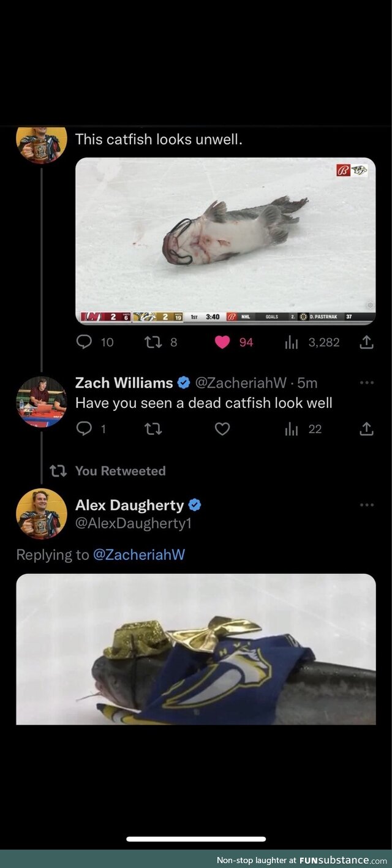Open more options for Zach Williams' tweet
Viewport: 392px width, 868px height.
[x=366, y=383]
